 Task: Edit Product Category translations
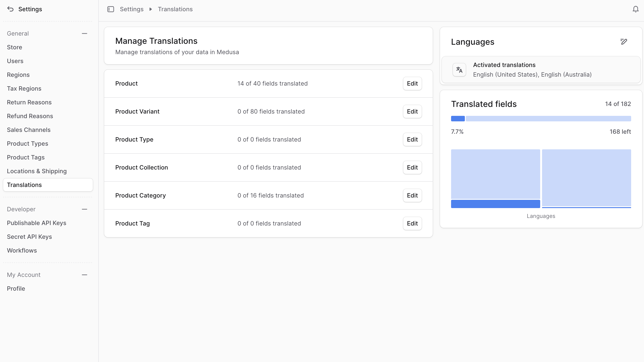[412, 195]
